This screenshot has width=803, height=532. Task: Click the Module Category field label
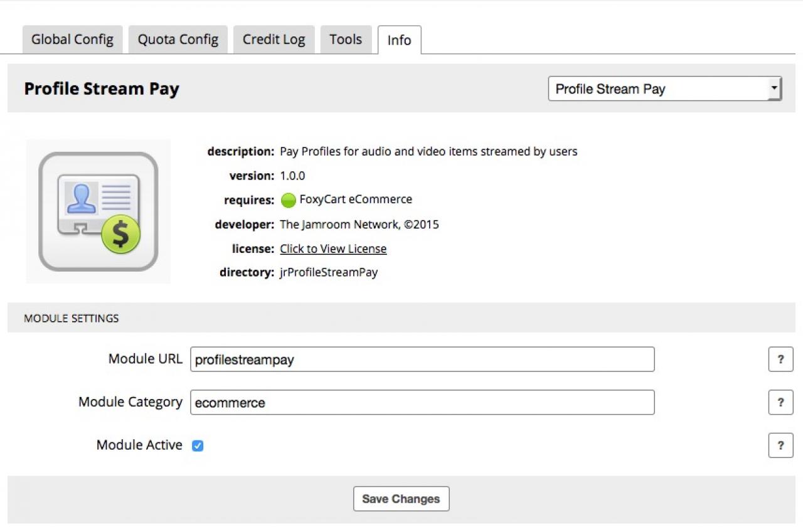[x=130, y=402]
